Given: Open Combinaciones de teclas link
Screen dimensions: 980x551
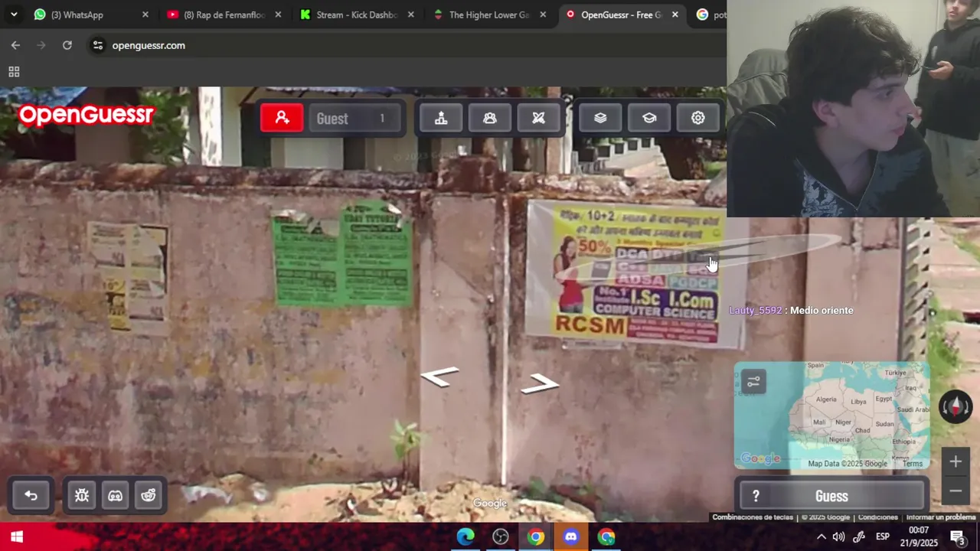Looking at the screenshot, I should (753, 517).
